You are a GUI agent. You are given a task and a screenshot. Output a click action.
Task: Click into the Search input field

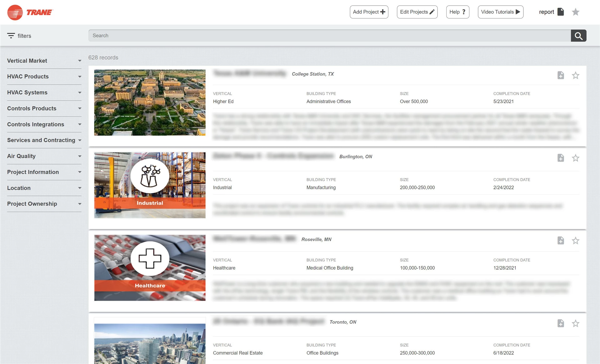point(329,36)
